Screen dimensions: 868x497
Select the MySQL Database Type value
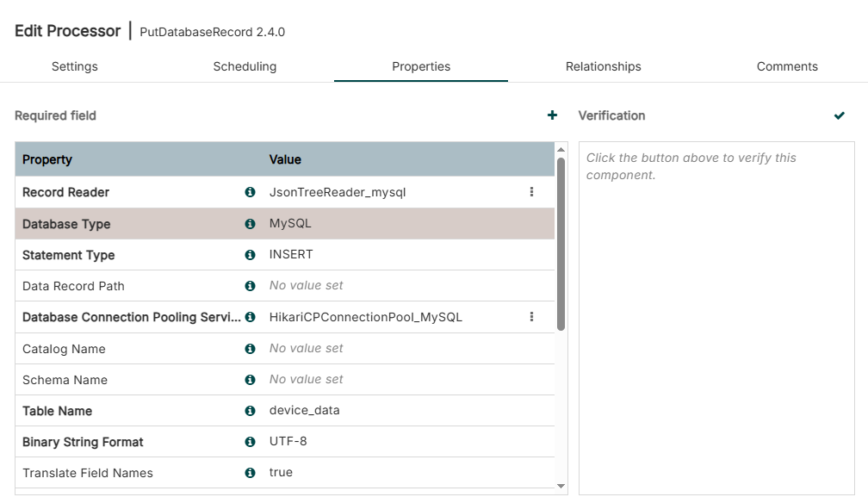click(x=290, y=224)
